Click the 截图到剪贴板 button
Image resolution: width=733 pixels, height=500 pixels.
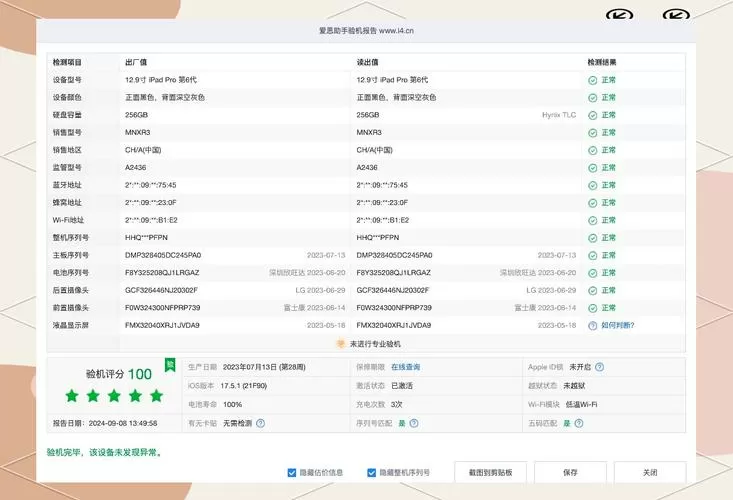490,472
